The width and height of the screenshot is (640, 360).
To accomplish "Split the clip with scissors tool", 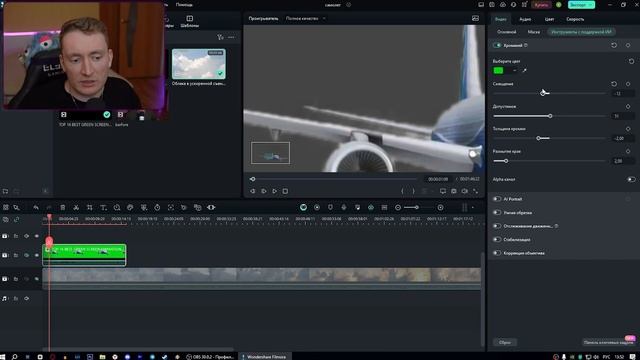I will click(x=76, y=207).
